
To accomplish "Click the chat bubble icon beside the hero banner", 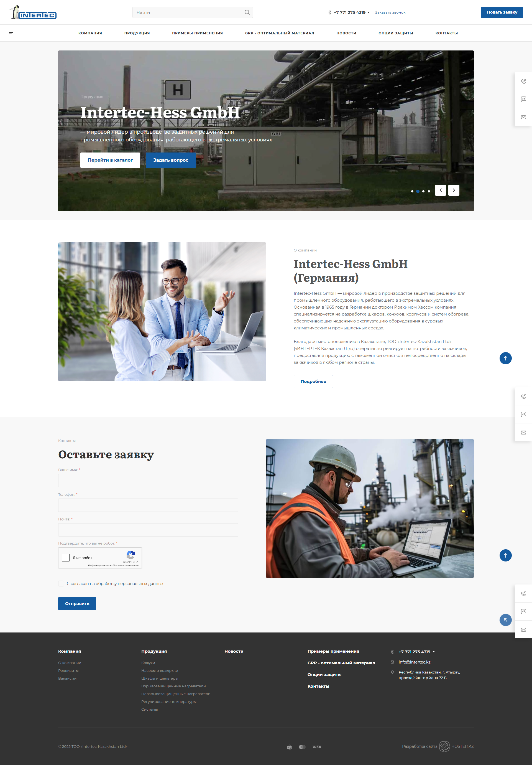I will click(523, 99).
